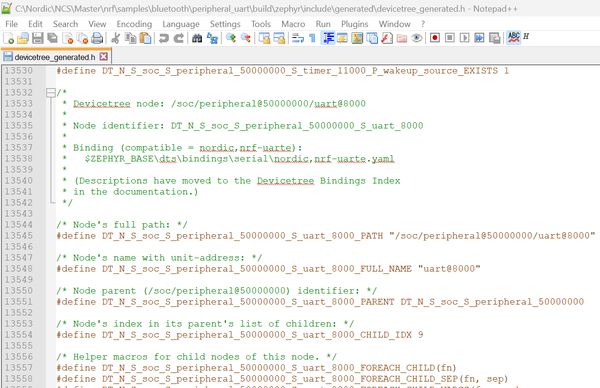The height and width of the screenshot is (388, 600).
Task: Cut selection using the scissors icon
Action: [x=115, y=38]
